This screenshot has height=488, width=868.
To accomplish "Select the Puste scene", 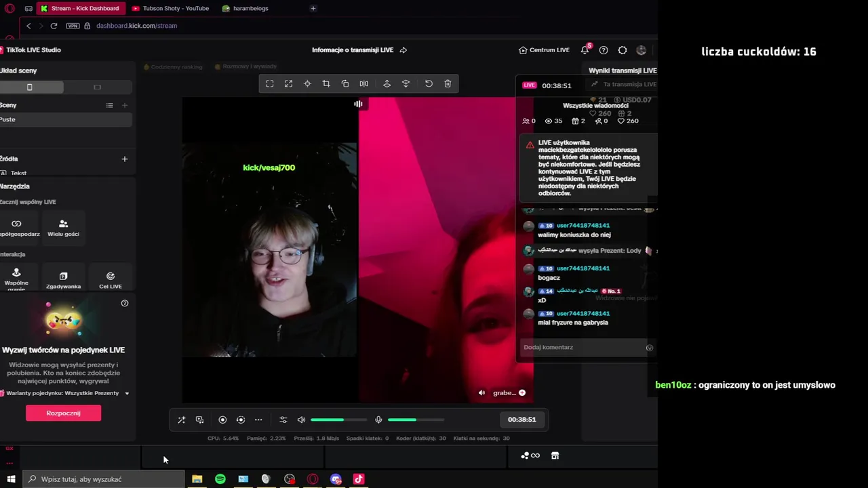I will (x=65, y=119).
